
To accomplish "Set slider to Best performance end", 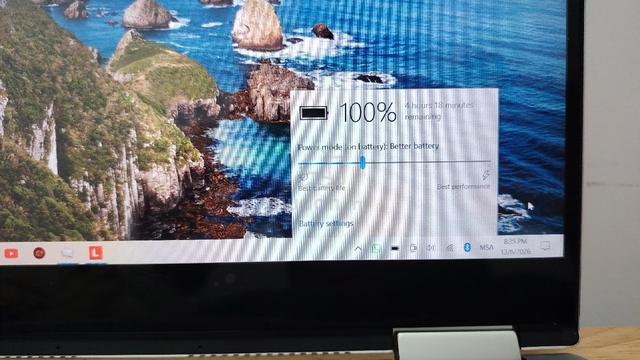I will 489,162.
